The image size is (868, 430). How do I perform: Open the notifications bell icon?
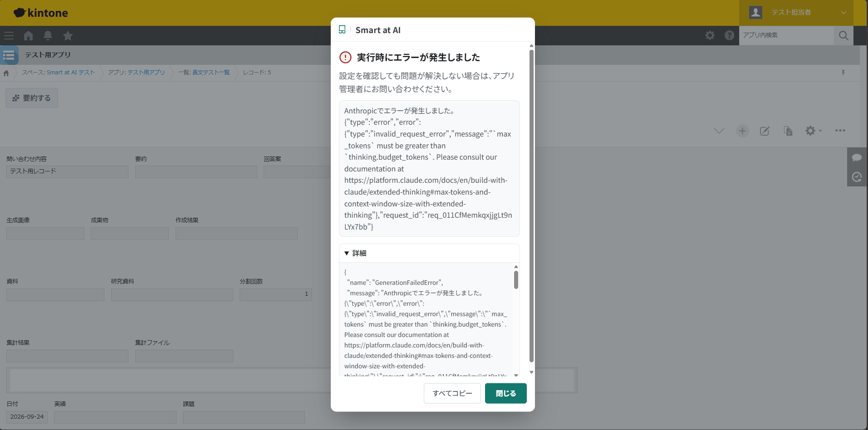pyautogui.click(x=48, y=35)
